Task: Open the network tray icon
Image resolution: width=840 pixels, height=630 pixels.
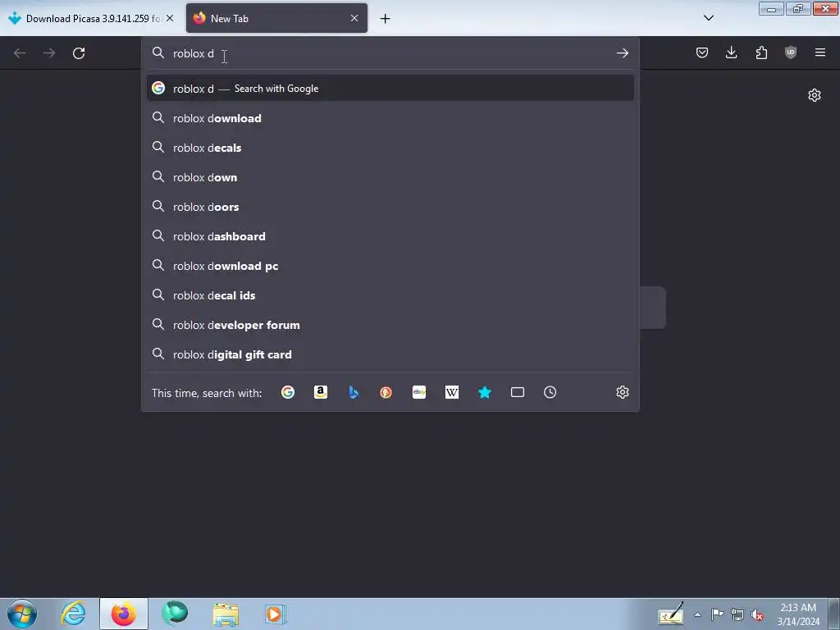Action: (x=737, y=615)
